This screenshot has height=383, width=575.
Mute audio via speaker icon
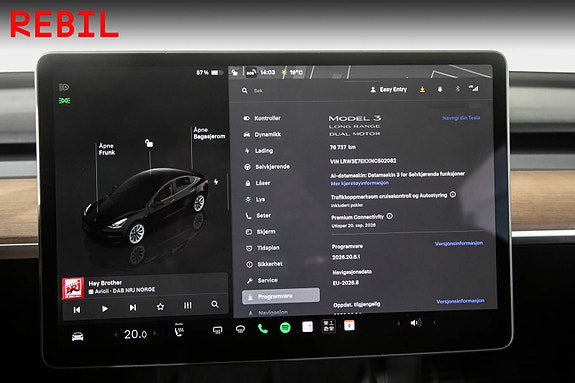point(415,323)
